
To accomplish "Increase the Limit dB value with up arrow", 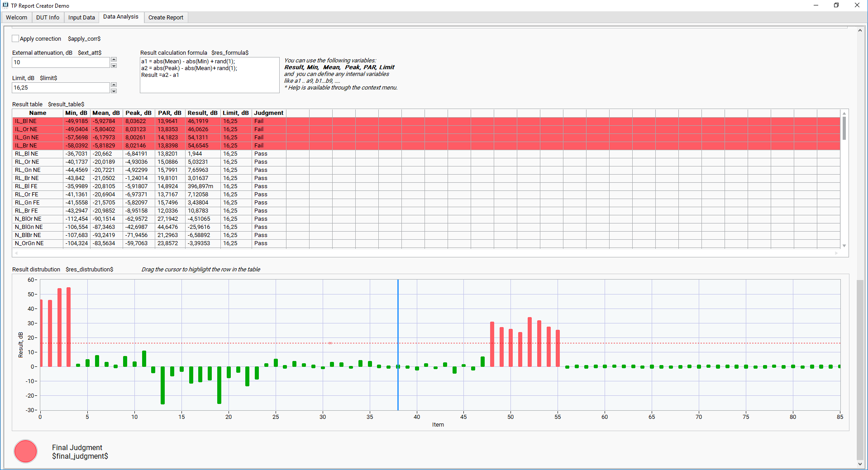I will coord(114,85).
